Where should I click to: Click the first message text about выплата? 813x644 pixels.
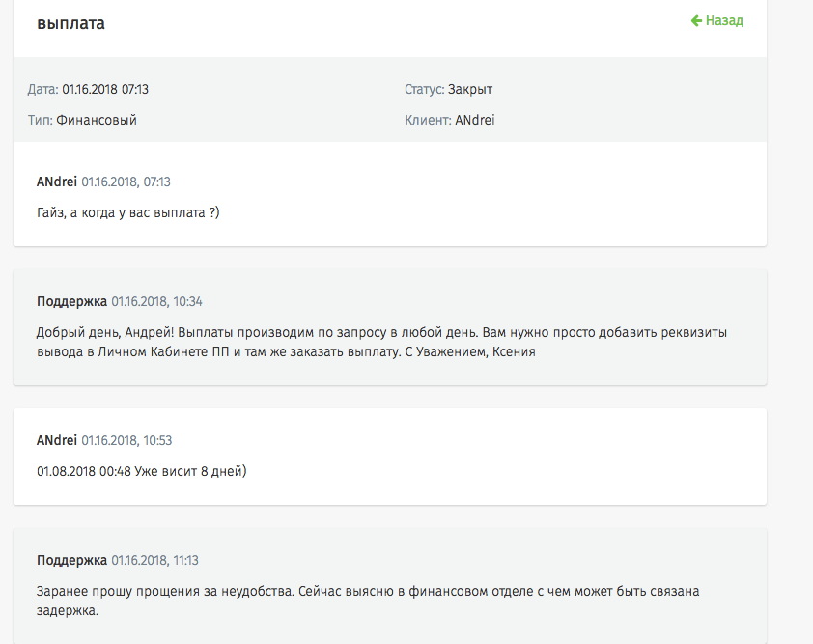pyautogui.click(x=128, y=212)
